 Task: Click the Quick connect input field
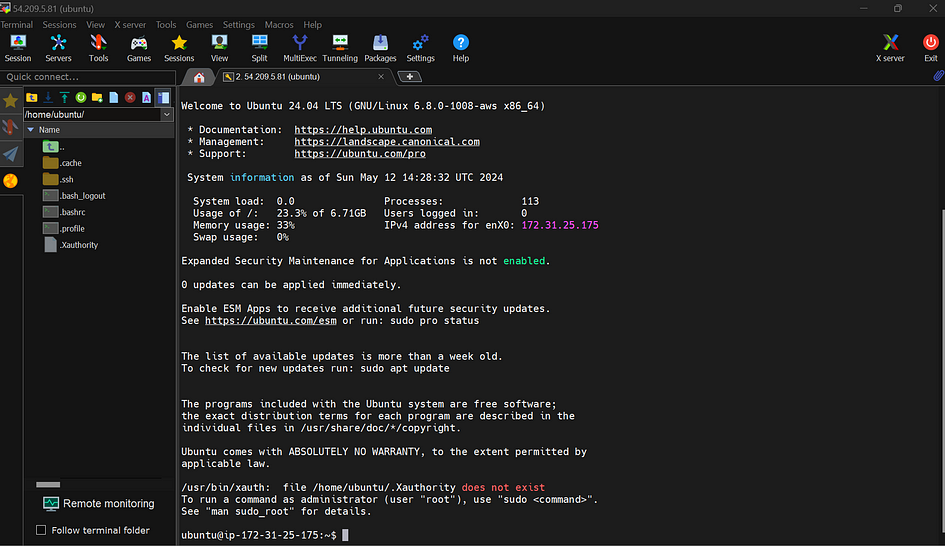coord(88,77)
